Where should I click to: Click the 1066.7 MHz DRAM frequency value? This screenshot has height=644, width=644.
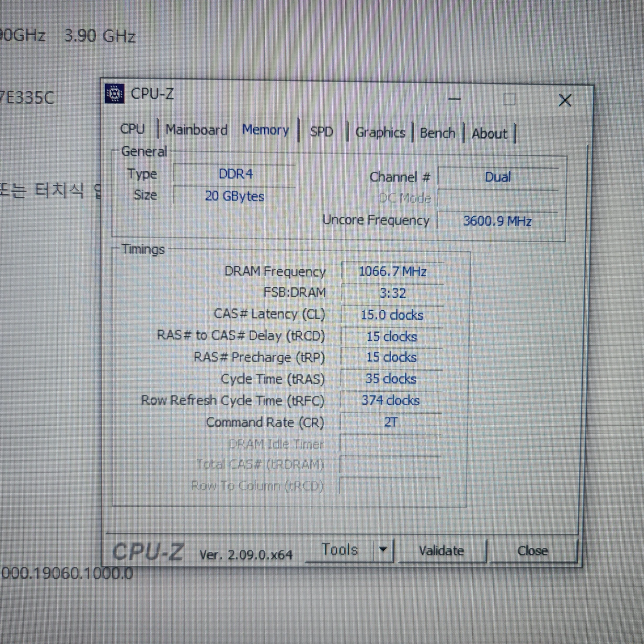(x=393, y=271)
